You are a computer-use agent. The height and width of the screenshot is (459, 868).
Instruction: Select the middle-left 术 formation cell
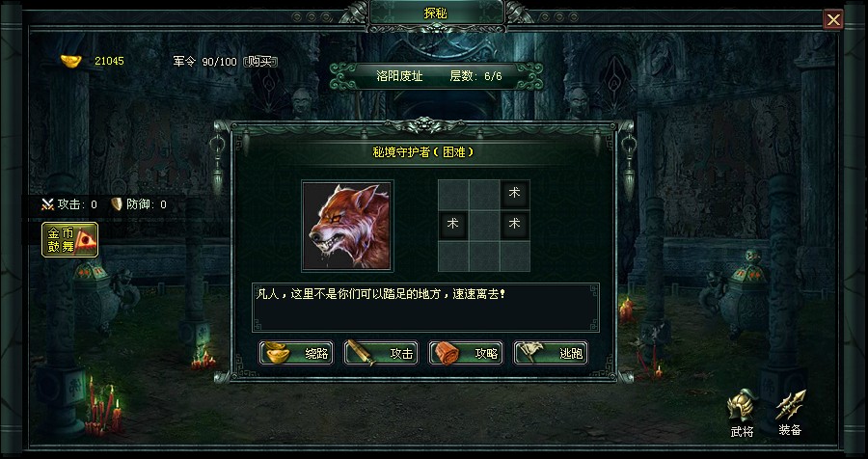pyautogui.click(x=453, y=225)
